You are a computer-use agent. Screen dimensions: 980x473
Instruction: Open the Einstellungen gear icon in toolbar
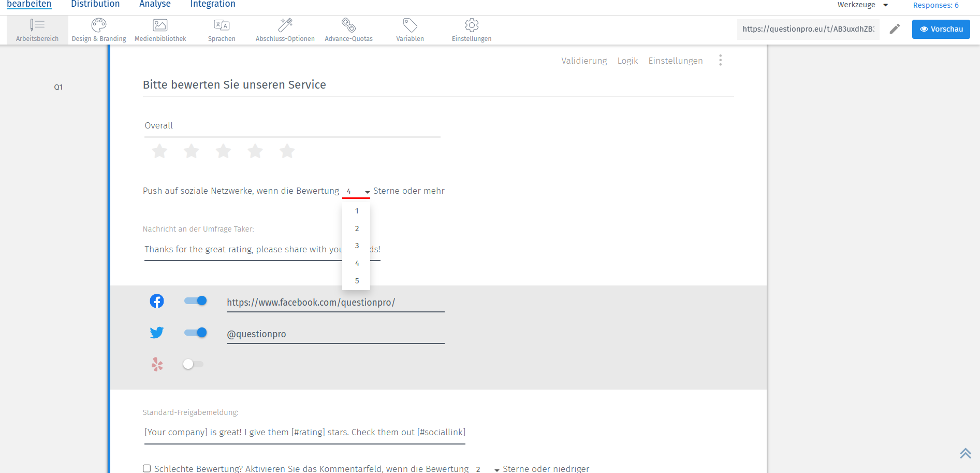472,25
